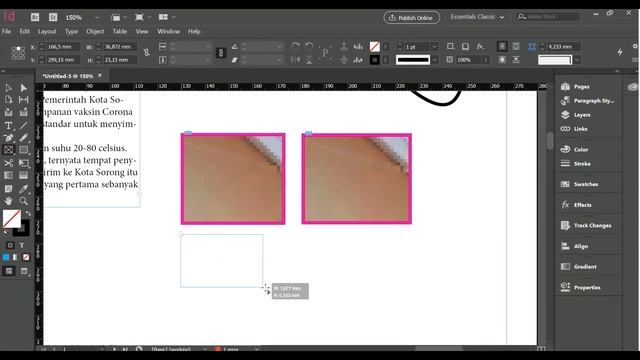Select the Free Transform tool
The width and height of the screenshot is (640, 360).
(24, 163)
